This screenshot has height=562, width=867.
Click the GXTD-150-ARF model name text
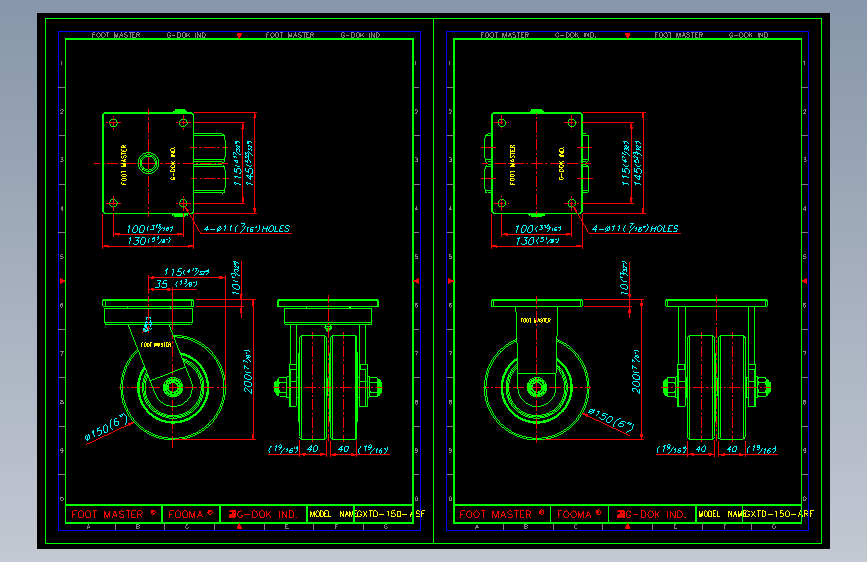[779, 514]
